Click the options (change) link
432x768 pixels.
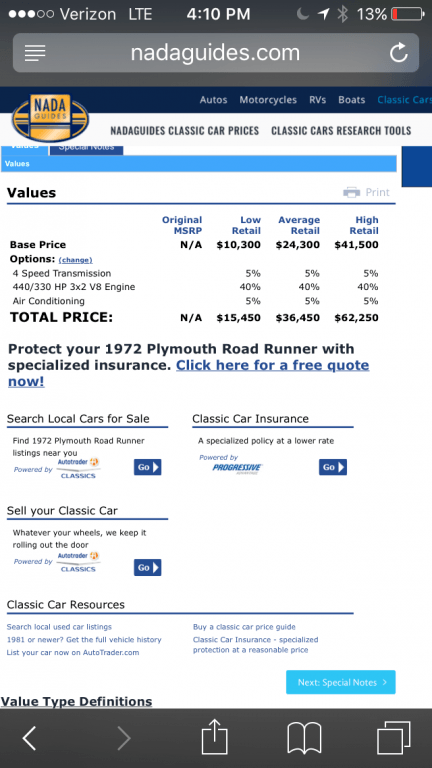point(75,260)
